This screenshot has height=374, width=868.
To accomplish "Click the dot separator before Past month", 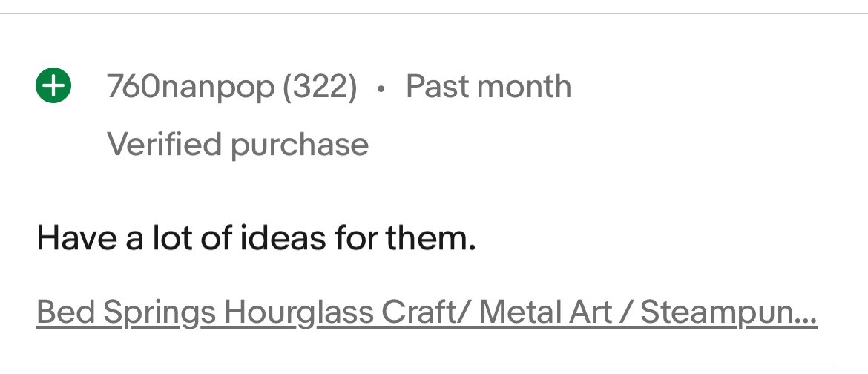I will coord(381,89).
